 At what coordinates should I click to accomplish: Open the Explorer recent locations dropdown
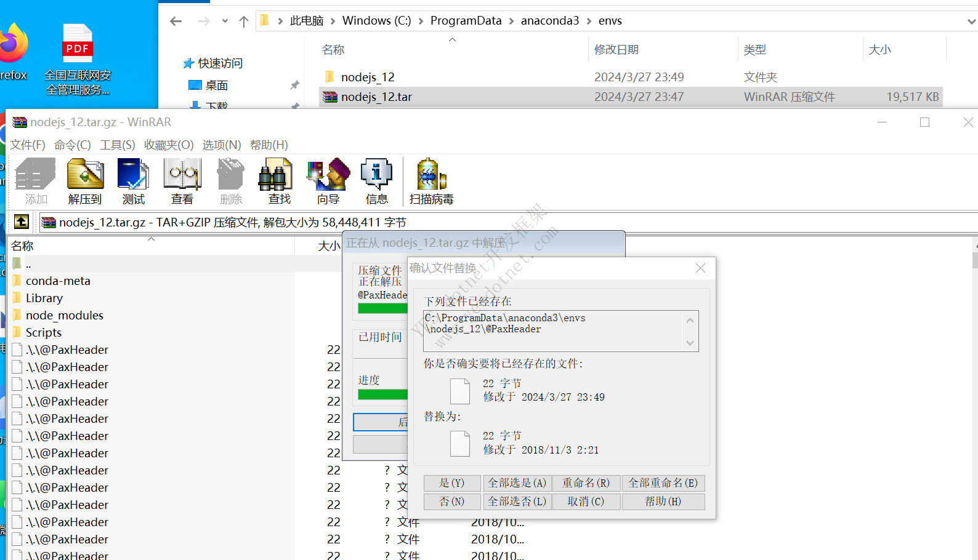(x=225, y=21)
